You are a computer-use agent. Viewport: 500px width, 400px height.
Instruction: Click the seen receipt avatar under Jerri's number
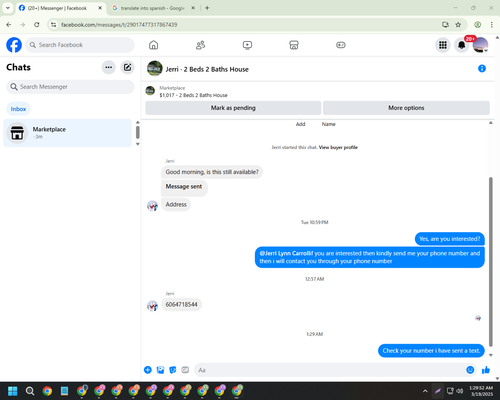click(x=478, y=318)
